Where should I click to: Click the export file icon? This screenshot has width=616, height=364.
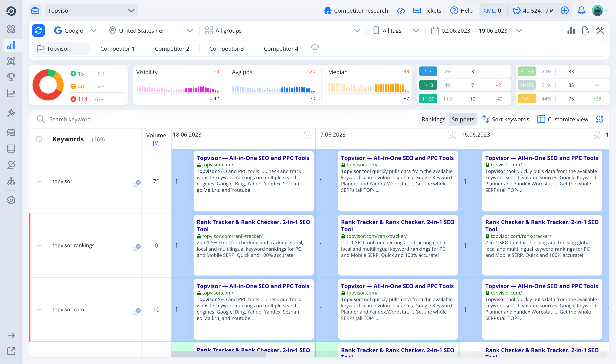pyautogui.click(x=586, y=30)
